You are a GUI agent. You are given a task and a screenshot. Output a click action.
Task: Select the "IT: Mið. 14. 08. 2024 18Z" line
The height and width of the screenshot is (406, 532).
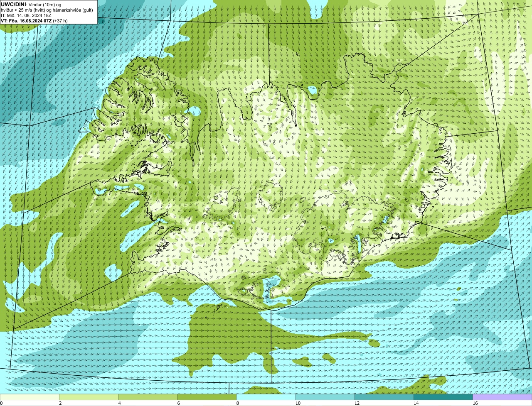click(x=26, y=15)
